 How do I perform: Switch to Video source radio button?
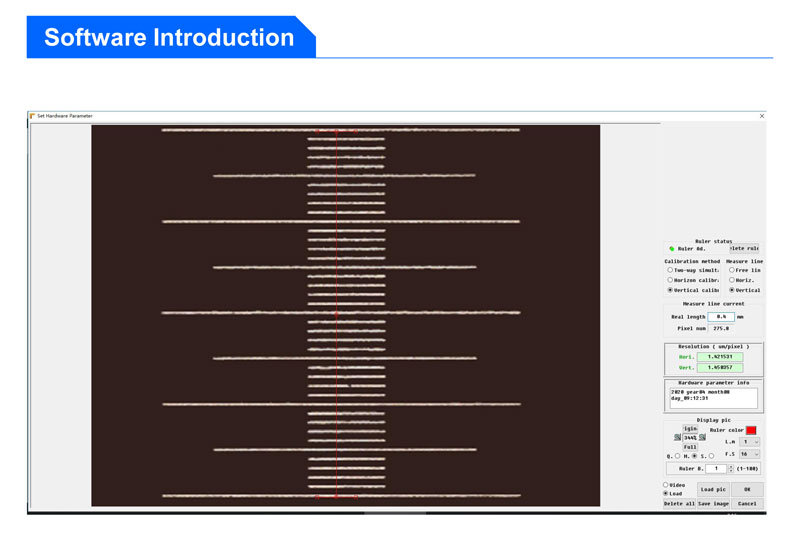pos(666,485)
